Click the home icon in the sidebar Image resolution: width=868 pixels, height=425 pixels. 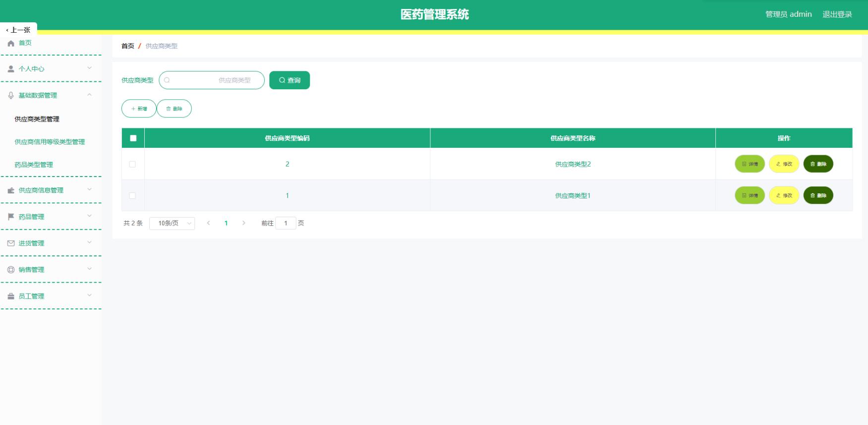coord(11,44)
